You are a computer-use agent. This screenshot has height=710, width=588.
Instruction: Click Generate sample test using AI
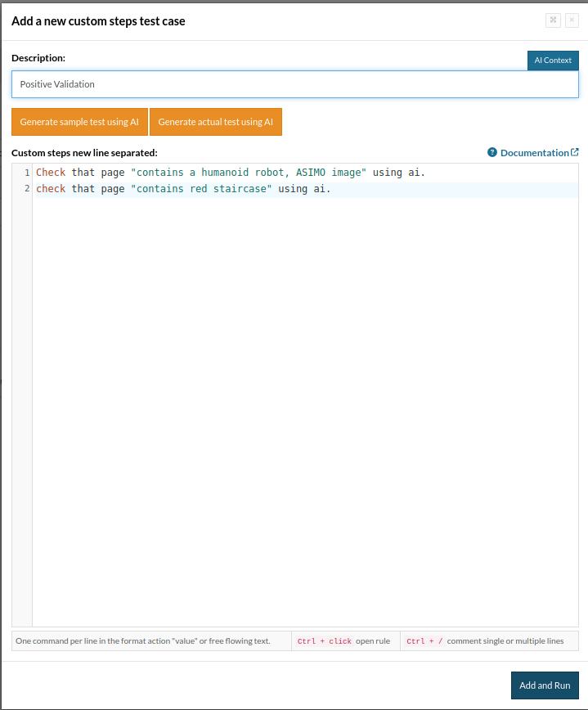click(x=79, y=122)
